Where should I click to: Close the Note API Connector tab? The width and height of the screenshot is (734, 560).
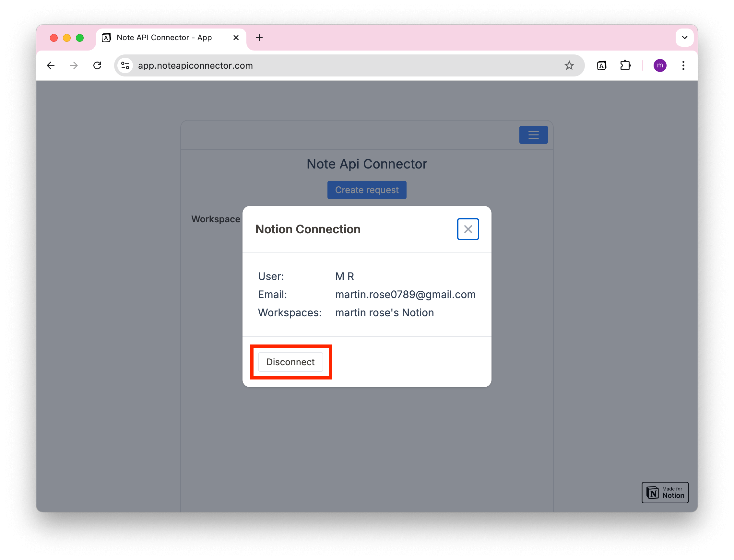(236, 38)
